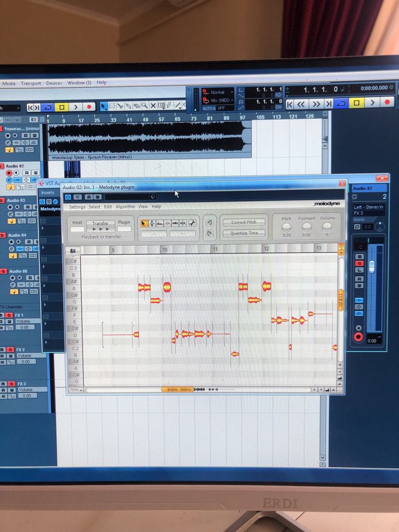399x532 pixels.
Task: Select Melodyne formant tool
Action: (160, 223)
